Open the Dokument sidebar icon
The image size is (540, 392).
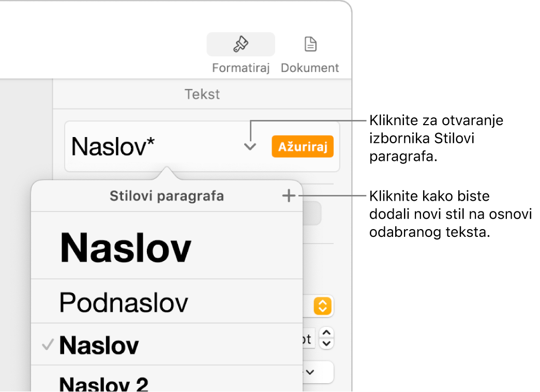click(x=310, y=44)
